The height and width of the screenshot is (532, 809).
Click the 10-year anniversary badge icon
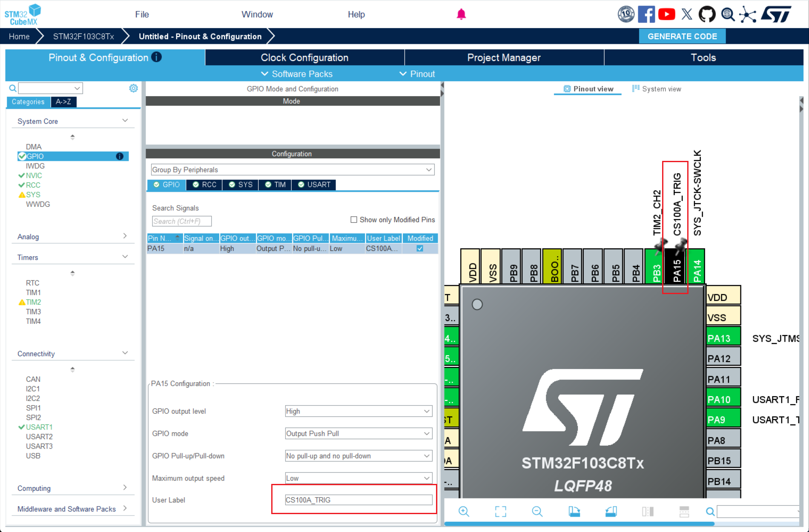point(626,14)
